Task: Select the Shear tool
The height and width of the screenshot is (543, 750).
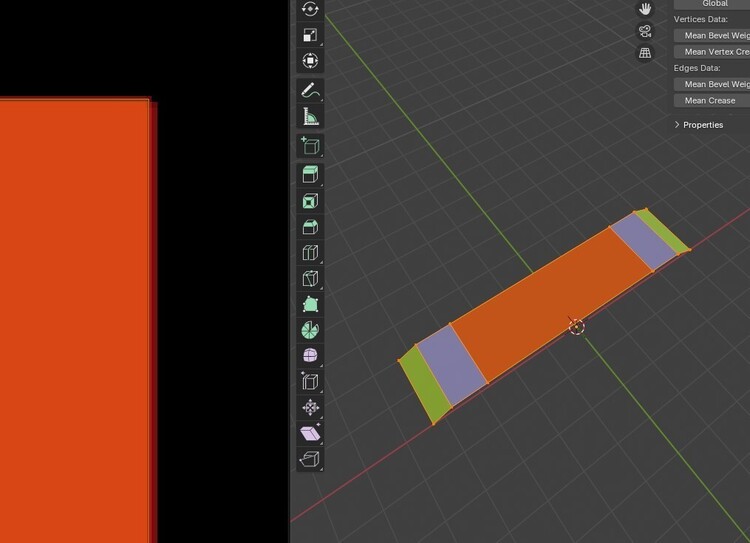Action: click(310, 434)
